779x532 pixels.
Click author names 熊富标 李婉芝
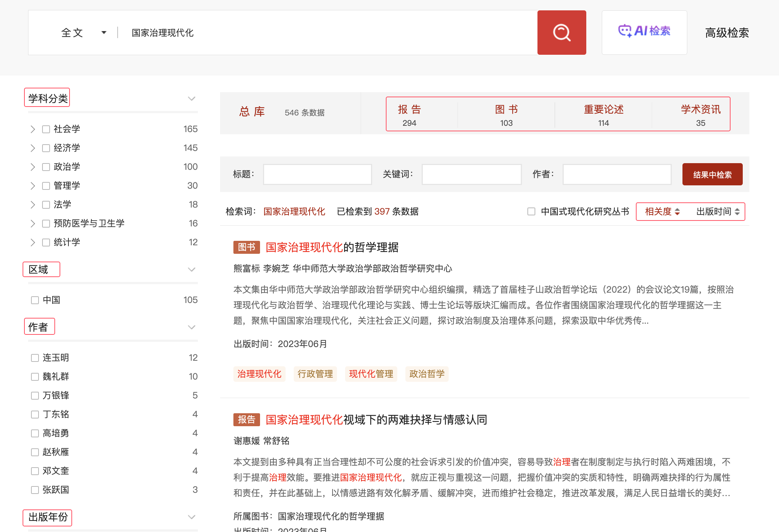262,269
